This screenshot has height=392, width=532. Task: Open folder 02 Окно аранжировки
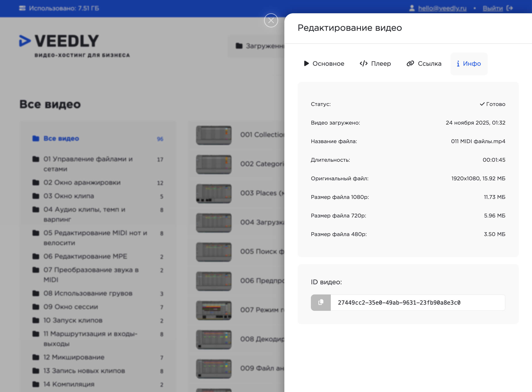point(82,183)
